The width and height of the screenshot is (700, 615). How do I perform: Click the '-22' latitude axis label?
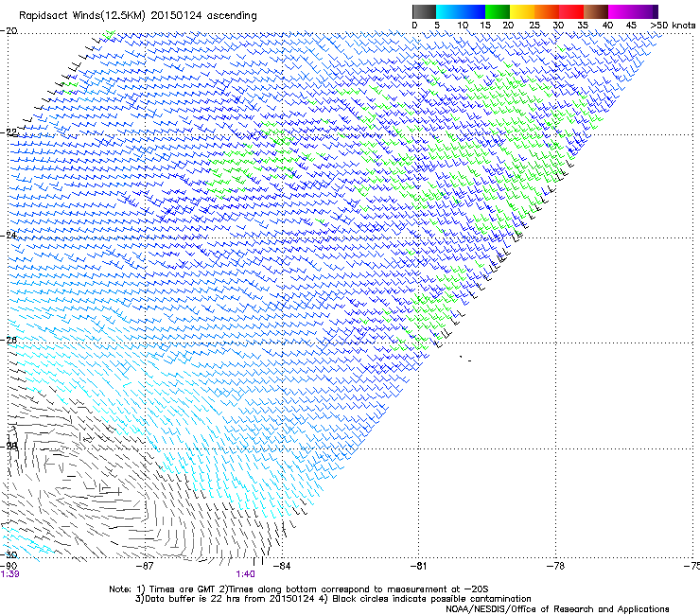(9, 132)
